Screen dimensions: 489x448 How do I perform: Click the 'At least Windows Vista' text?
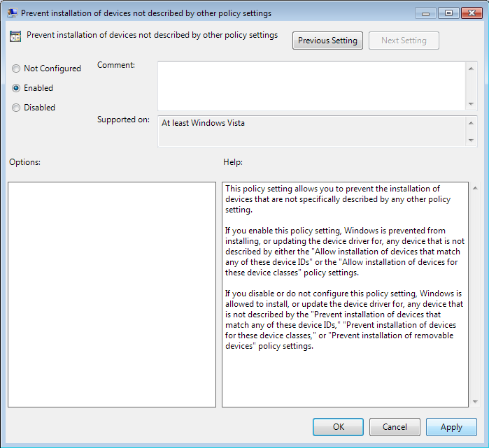pos(203,123)
